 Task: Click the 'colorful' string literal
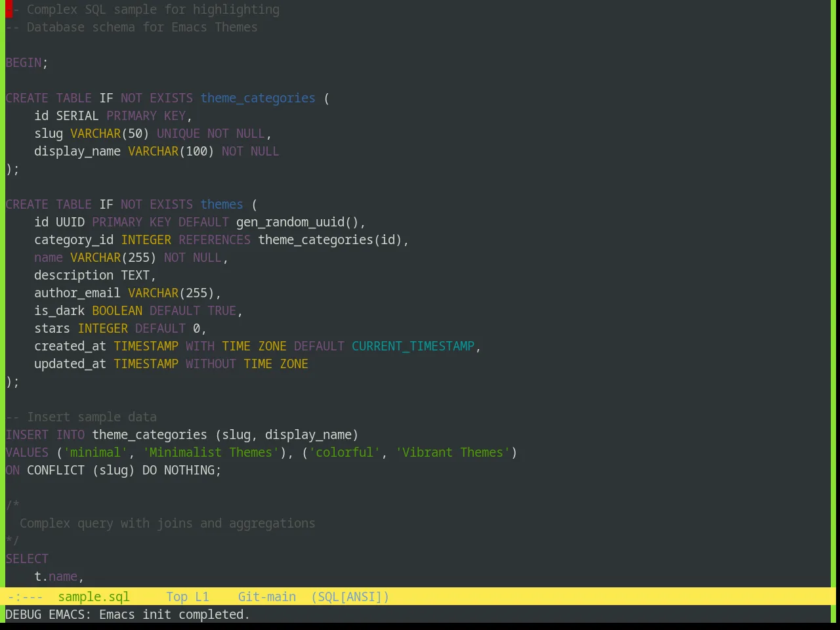tap(345, 452)
